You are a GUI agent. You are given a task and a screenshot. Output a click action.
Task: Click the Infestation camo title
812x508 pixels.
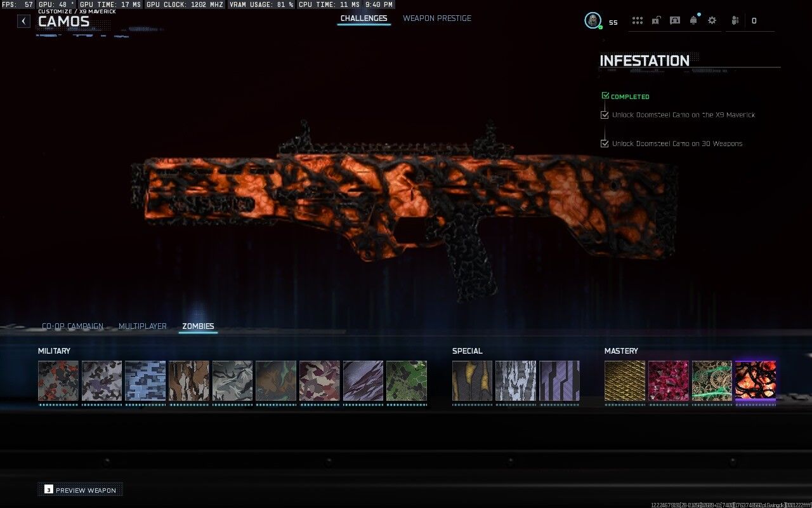(645, 61)
